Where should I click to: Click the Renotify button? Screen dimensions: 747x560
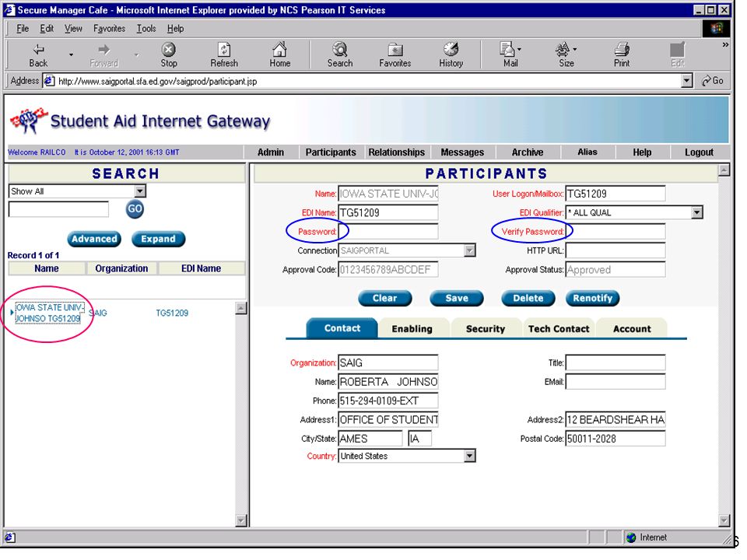592,298
